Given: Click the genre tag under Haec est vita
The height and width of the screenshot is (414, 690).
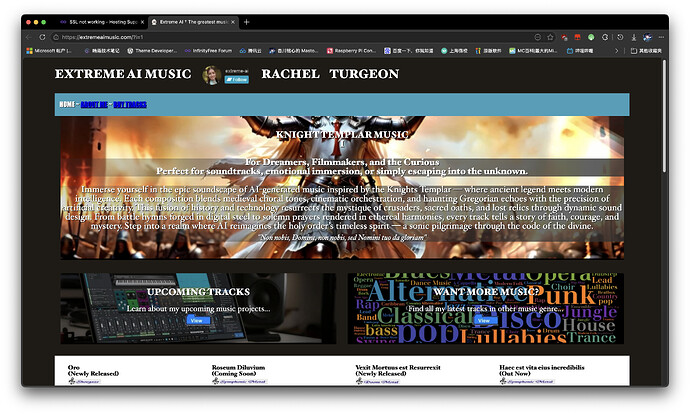Looking at the screenshot, I should pyautogui.click(x=530, y=381).
